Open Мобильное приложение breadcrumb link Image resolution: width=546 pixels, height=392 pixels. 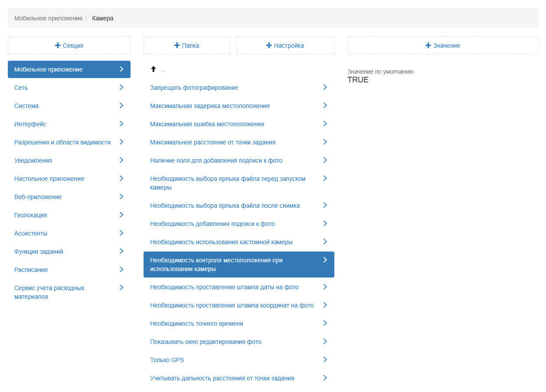tap(48, 18)
